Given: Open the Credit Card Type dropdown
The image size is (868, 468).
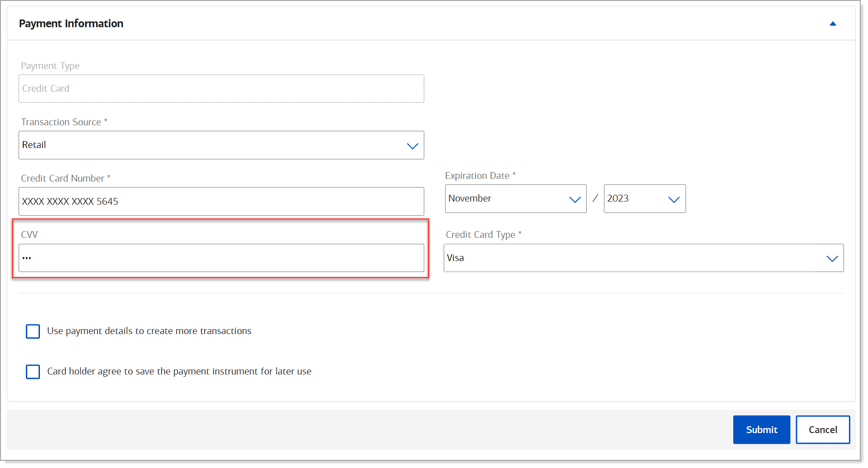Looking at the screenshot, I should (x=643, y=258).
